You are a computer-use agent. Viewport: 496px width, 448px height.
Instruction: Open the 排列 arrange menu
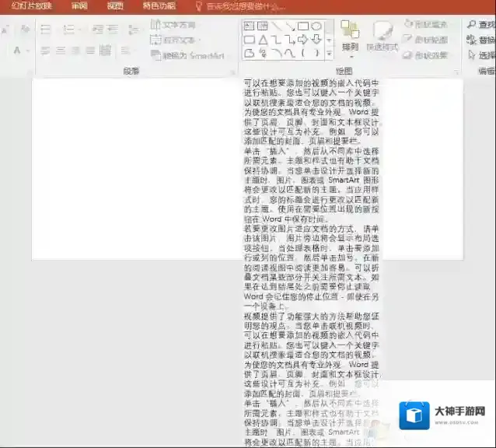point(350,39)
